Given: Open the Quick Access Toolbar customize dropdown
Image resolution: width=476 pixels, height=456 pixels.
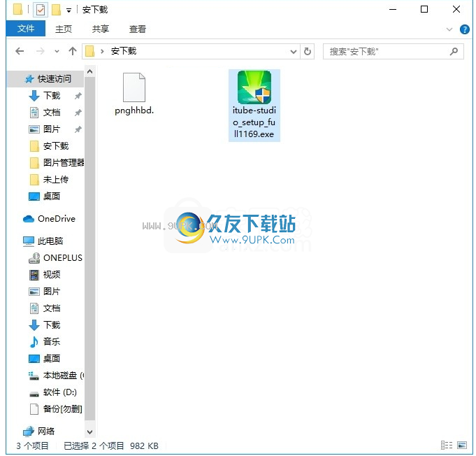Looking at the screenshot, I should [x=69, y=10].
